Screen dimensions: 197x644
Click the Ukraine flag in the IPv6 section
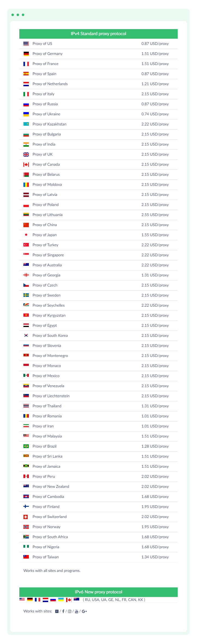click(x=61, y=599)
